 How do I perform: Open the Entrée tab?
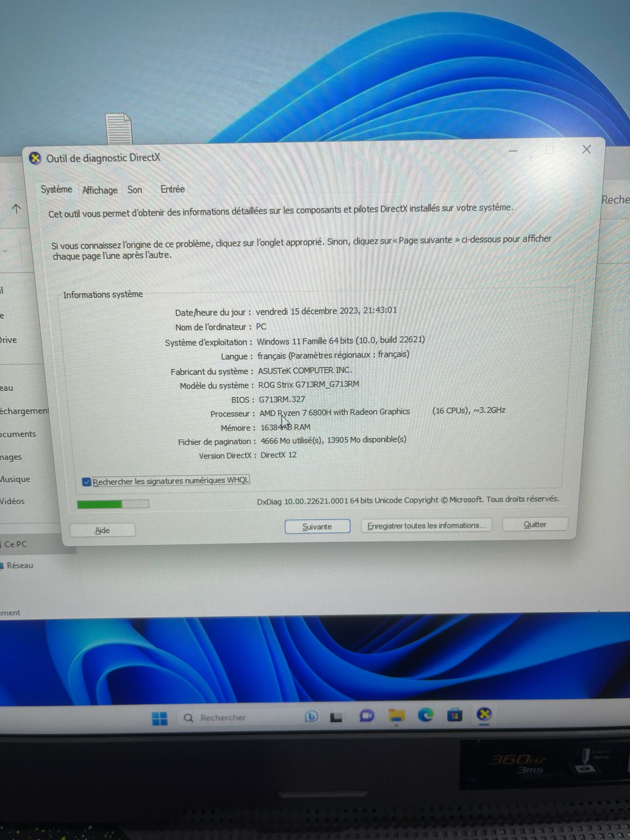click(173, 189)
